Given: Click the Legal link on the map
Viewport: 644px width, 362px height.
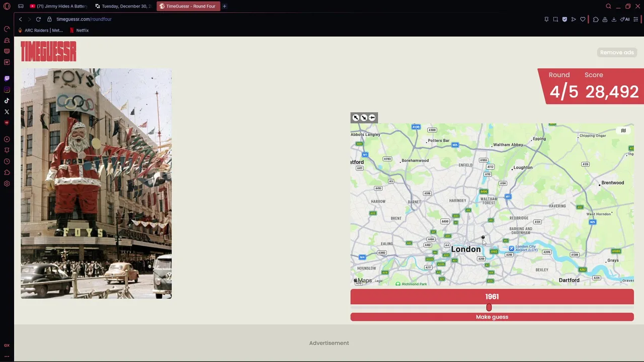Looking at the screenshot, I should 378,281.
